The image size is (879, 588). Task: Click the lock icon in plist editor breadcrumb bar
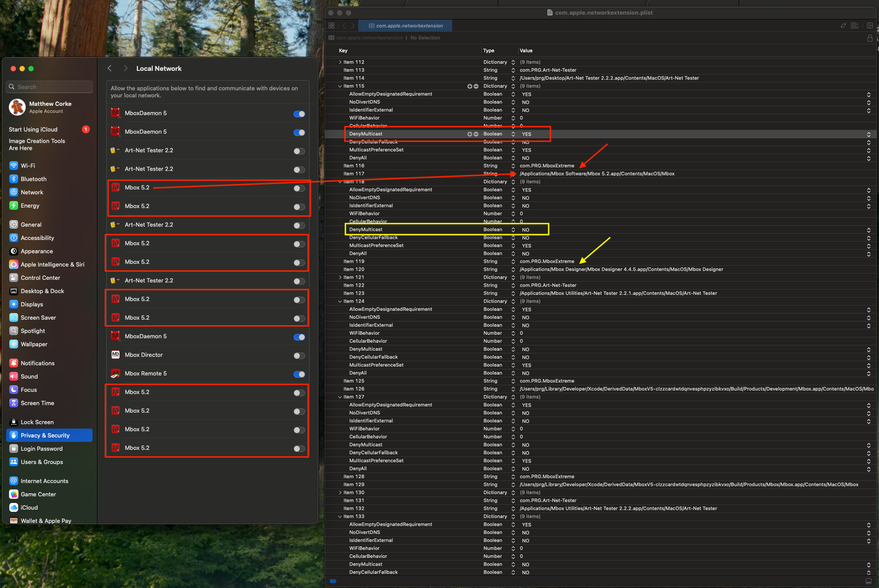pos(870,38)
